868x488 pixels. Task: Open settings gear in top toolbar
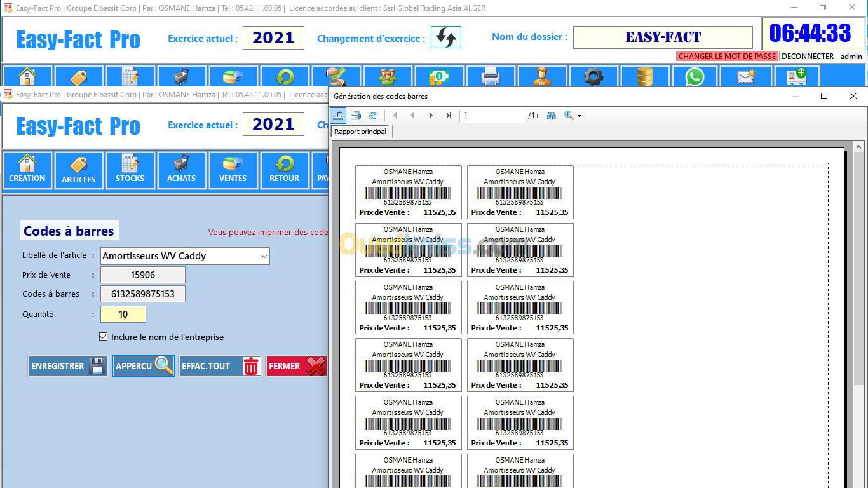593,77
